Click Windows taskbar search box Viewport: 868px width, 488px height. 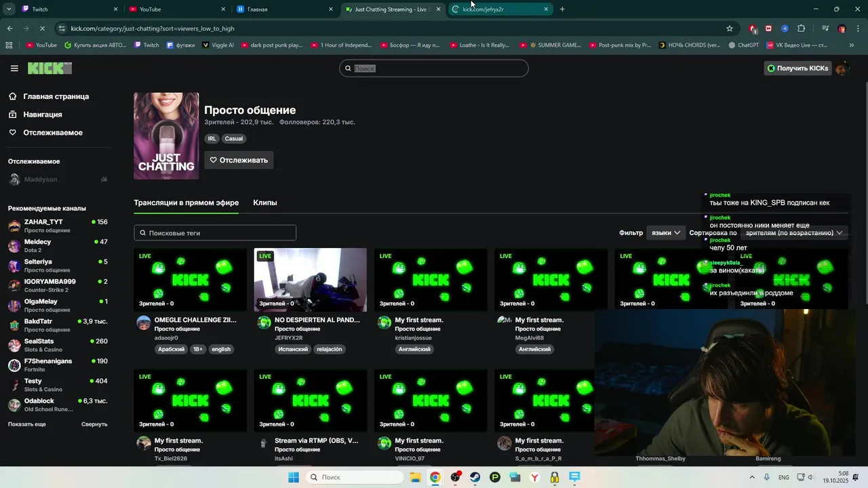pos(353,477)
